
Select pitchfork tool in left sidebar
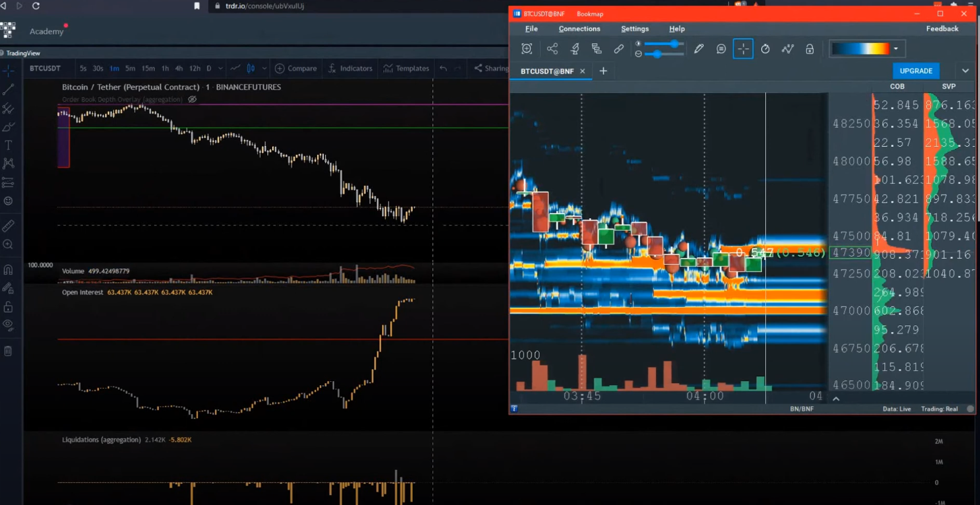coord(8,108)
